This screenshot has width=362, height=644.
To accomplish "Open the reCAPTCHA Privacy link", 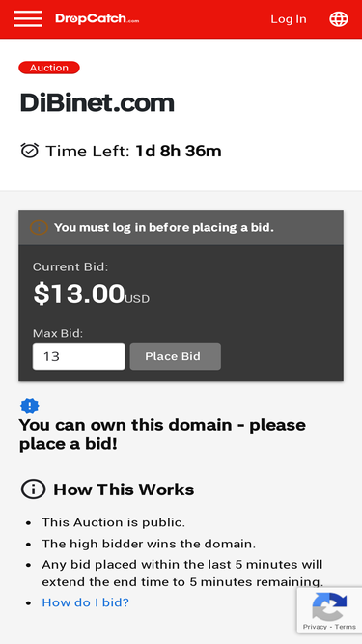I will pyautogui.click(x=315, y=627).
